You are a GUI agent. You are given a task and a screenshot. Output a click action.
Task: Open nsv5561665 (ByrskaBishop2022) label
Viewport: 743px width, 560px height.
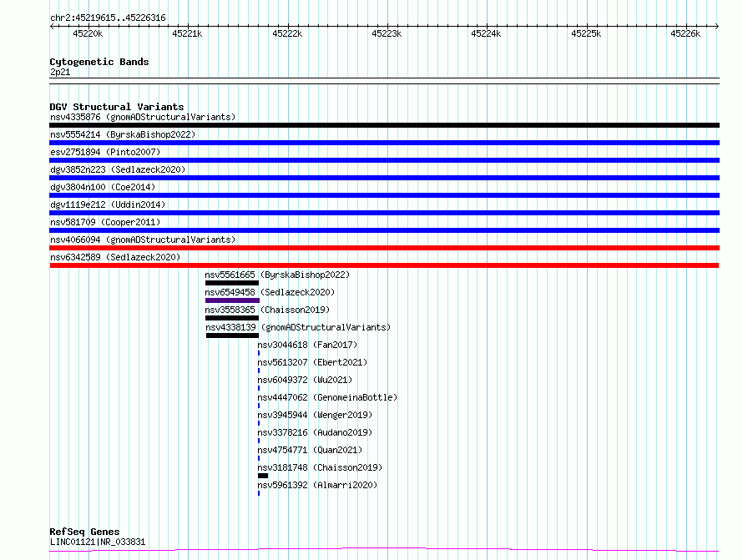click(x=277, y=275)
